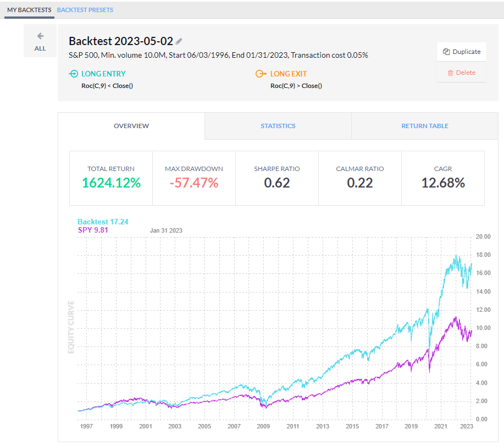The height and width of the screenshot is (446, 504).
Task: Switch to BACKTEST PRESETS
Action: (85, 9)
